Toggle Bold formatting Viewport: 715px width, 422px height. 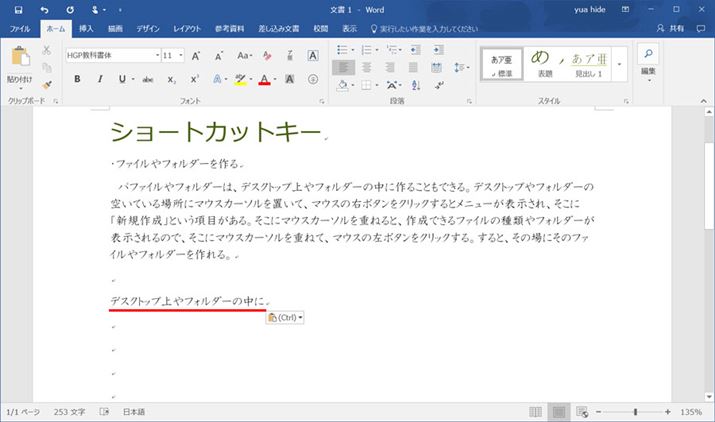(x=77, y=79)
